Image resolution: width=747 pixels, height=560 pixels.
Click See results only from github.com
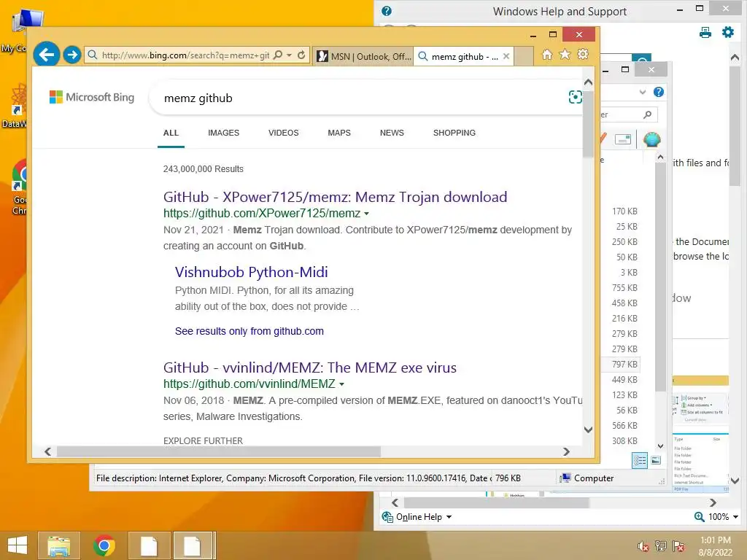pos(249,331)
